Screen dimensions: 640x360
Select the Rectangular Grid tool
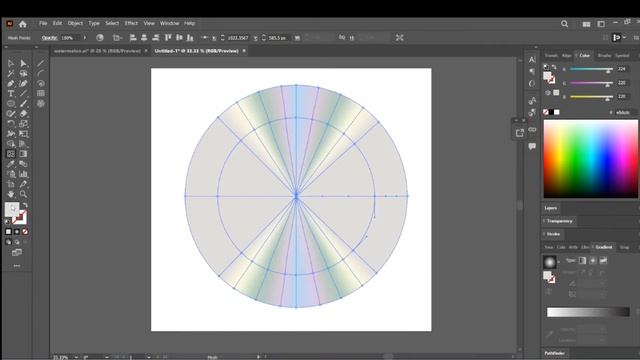click(41, 93)
